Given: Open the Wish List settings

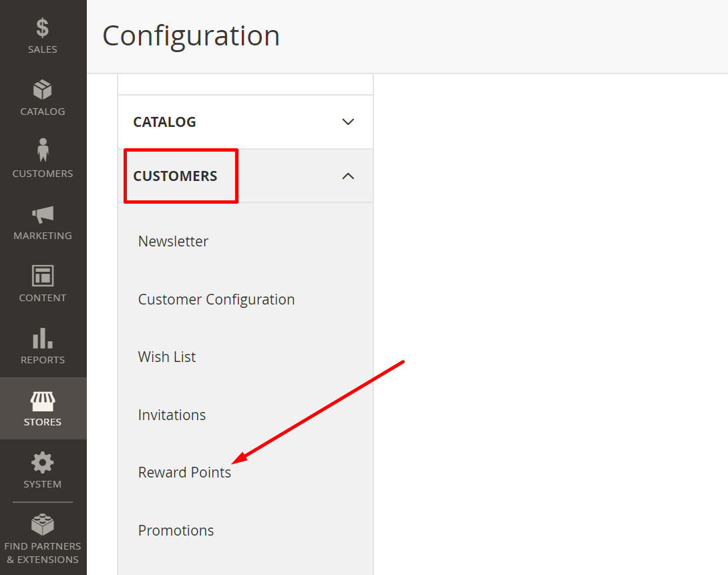Looking at the screenshot, I should (167, 357).
